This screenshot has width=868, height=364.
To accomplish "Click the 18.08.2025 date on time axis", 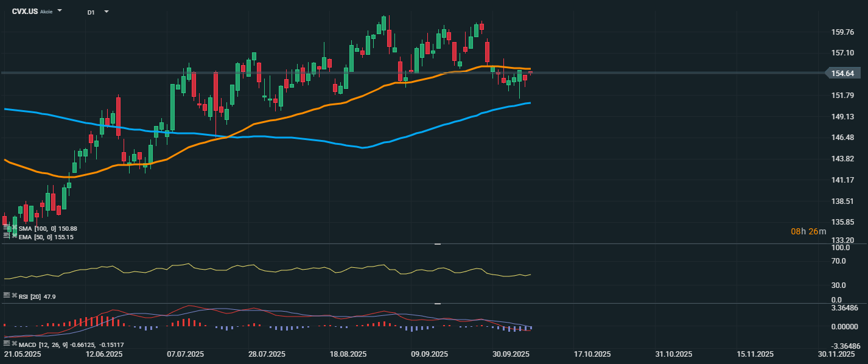I will [348, 354].
